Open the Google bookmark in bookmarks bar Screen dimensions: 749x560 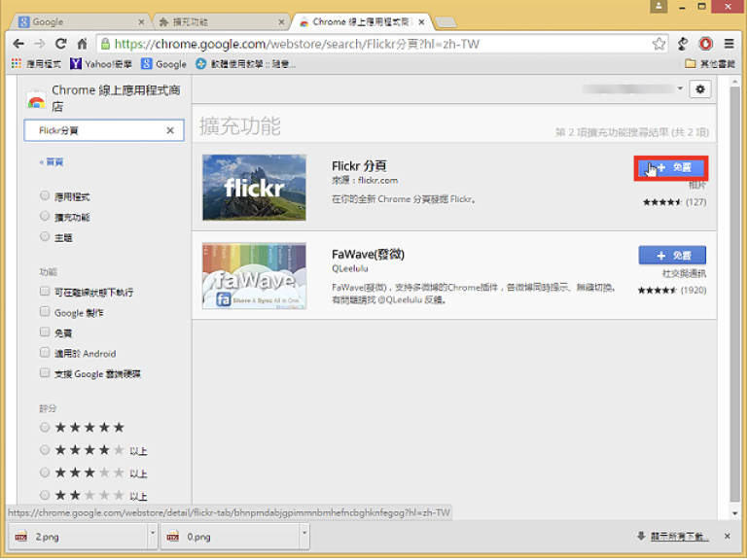coord(163,63)
